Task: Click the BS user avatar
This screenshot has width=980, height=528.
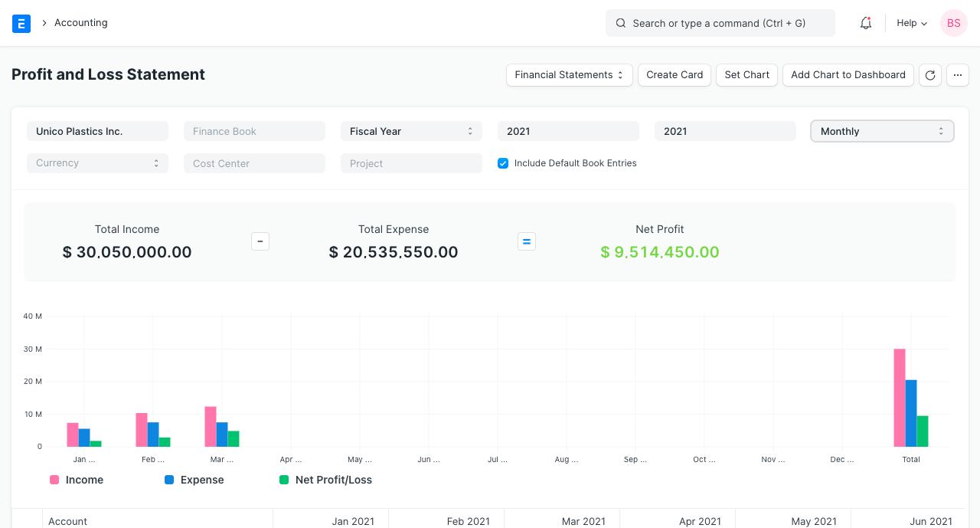Action: pyautogui.click(x=954, y=23)
